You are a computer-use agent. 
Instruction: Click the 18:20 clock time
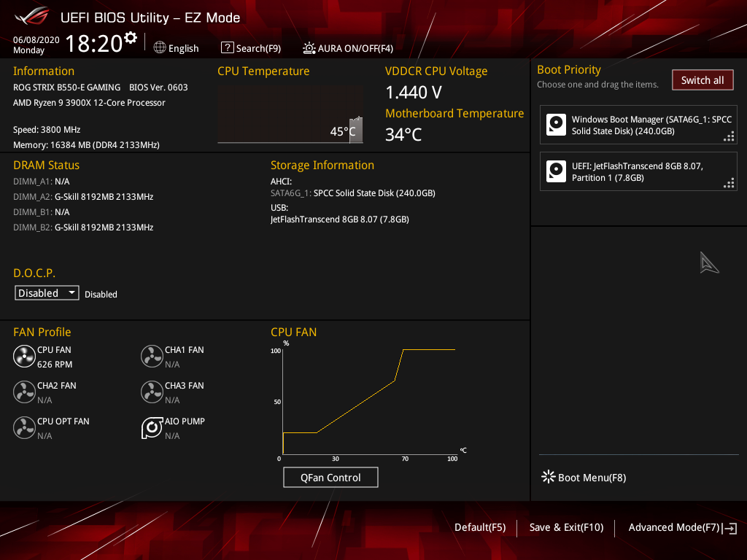94,43
